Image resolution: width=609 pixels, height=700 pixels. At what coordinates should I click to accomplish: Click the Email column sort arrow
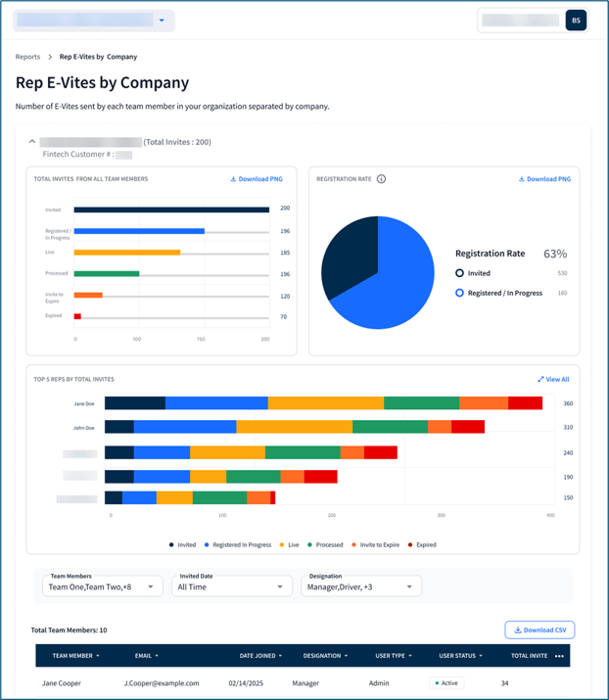coord(157,656)
